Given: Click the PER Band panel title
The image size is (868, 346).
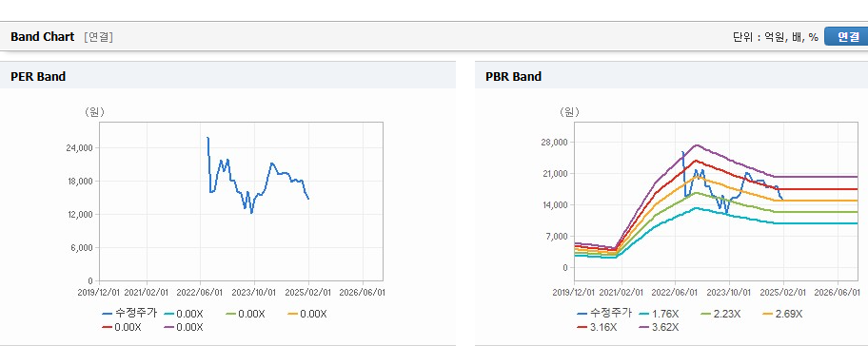Looking at the screenshot, I should pos(38,77).
